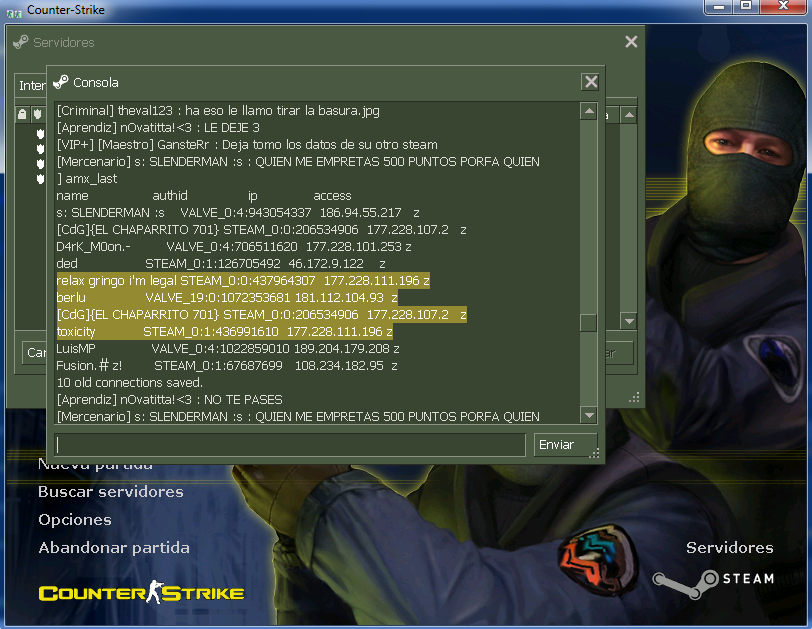This screenshot has height=629, width=812.
Task: Choose Abandonar partida in the main menu
Action: click(x=114, y=548)
